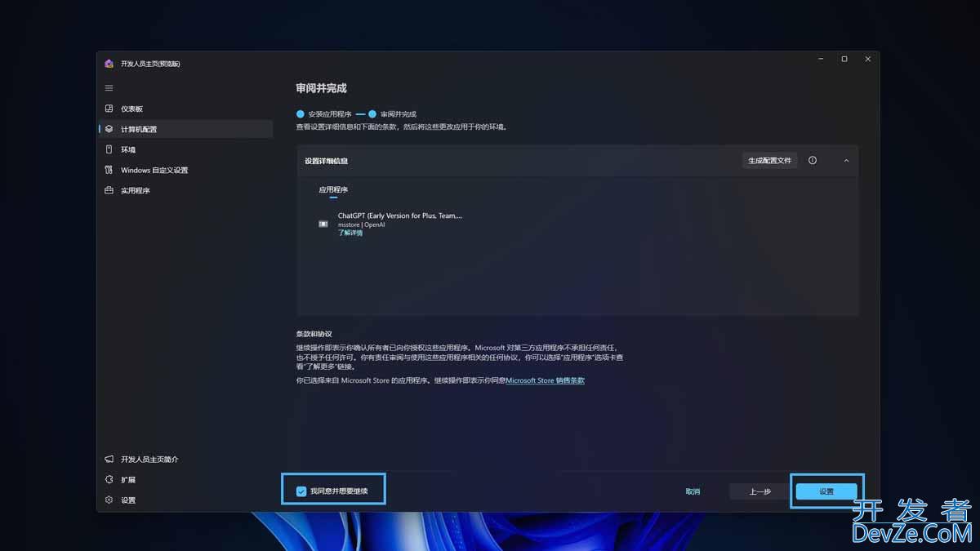Click the ChatGPT (Early Version for Plus, Team... entry

[x=400, y=216]
